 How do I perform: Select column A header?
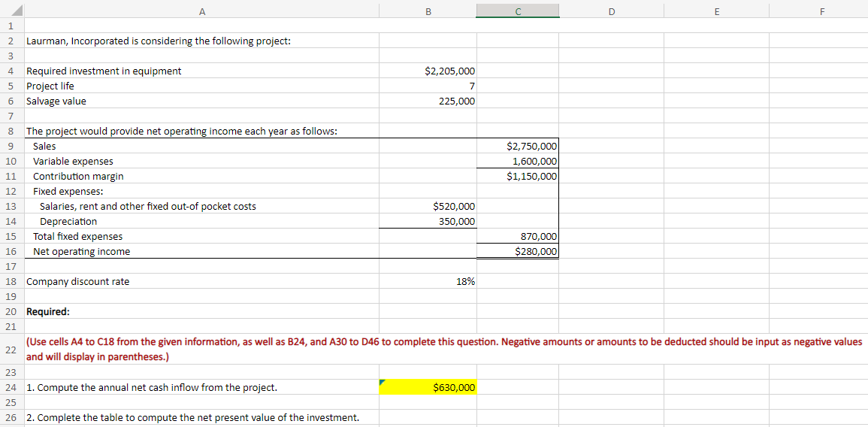[x=201, y=10]
